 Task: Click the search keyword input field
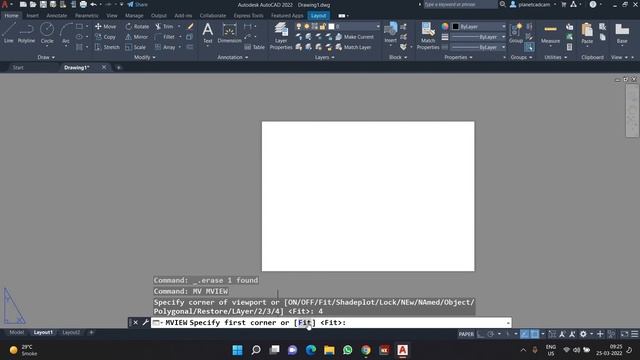click(x=460, y=4)
